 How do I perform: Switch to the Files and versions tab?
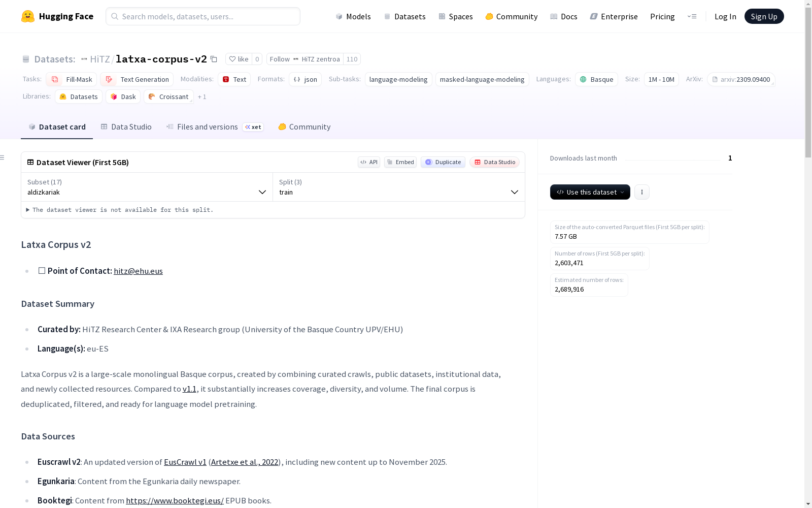(x=215, y=127)
